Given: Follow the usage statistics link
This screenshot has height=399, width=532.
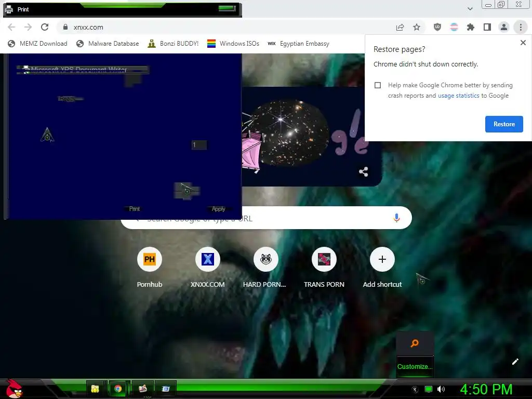Looking at the screenshot, I should 458,96.
